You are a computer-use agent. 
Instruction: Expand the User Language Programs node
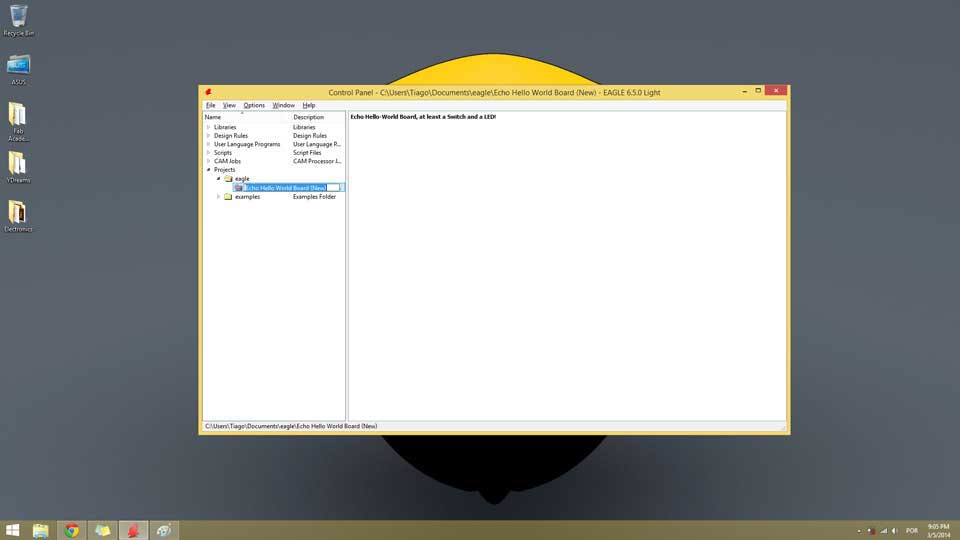pyautogui.click(x=209, y=144)
